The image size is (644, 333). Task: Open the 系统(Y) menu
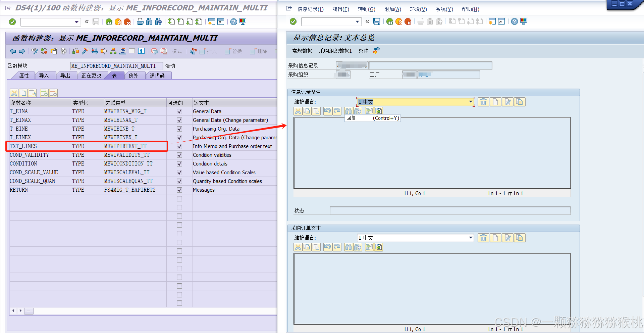[444, 9]
